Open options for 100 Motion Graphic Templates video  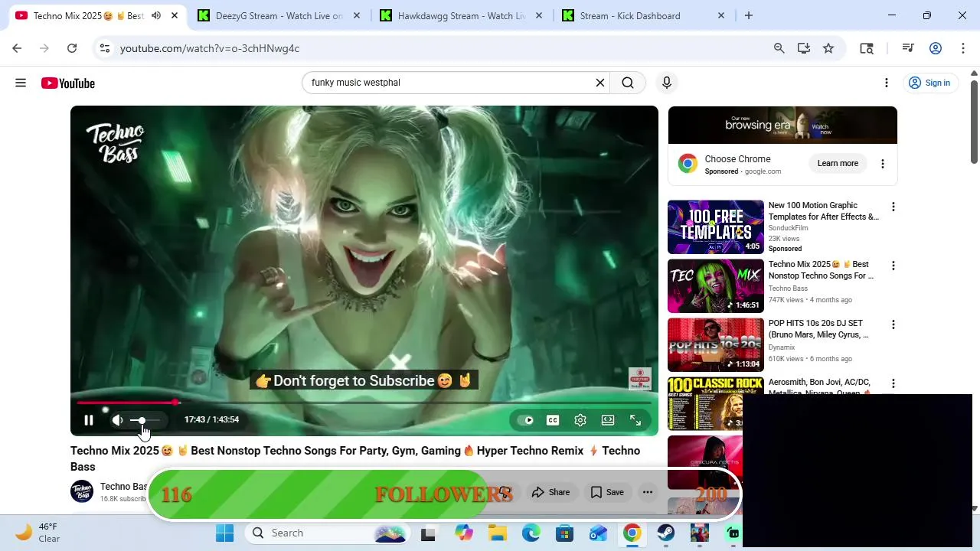click(x=893, y=207)
